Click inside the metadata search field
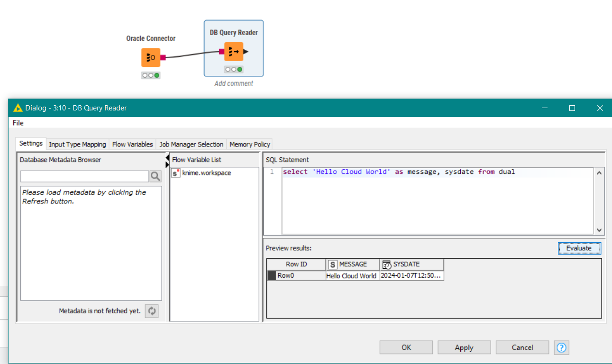Viewport: 612px width, 364px height. (84, 176)
